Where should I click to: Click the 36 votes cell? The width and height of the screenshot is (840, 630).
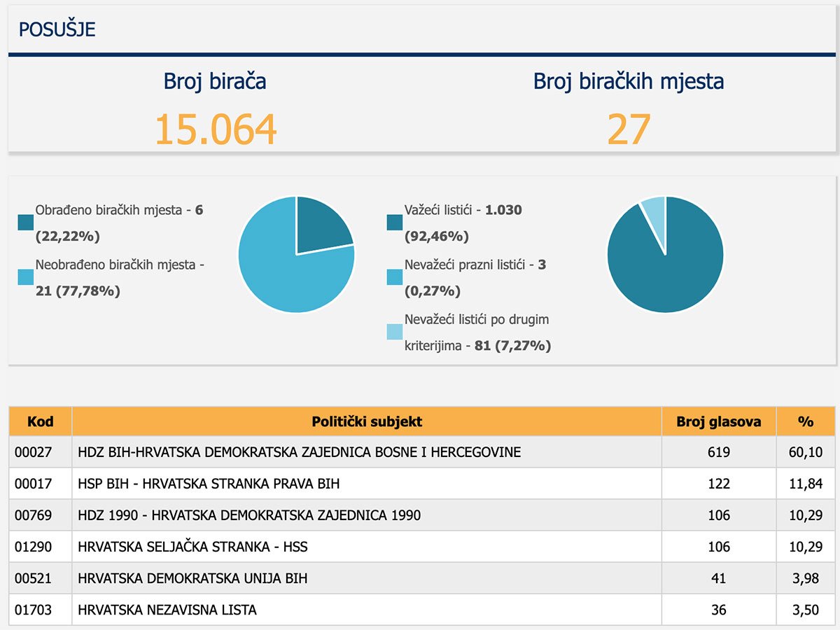pyautogui.click(x=719, y=610)
